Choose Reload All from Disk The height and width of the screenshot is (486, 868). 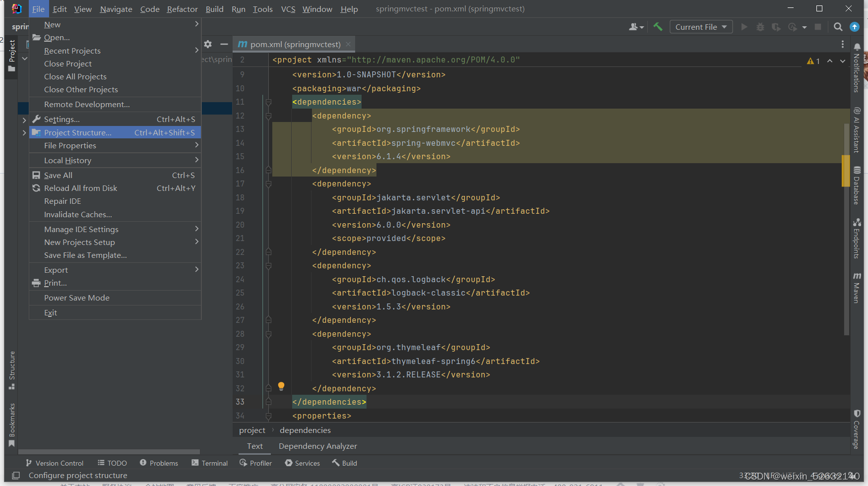click(115, 188)
